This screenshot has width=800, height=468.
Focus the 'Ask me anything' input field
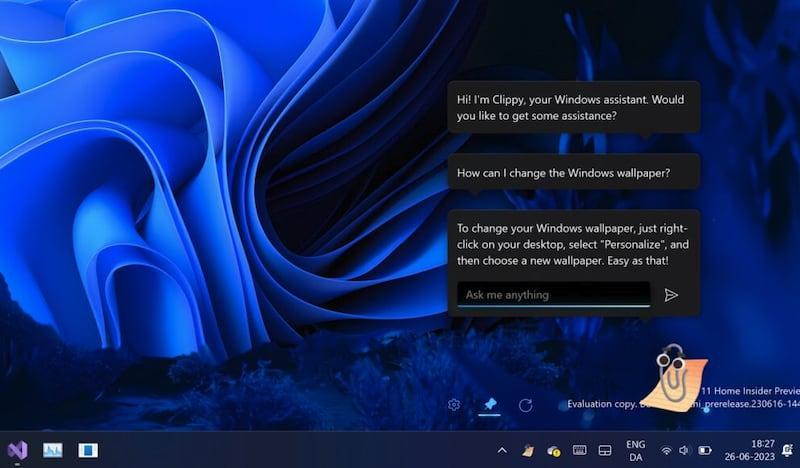(x=554, y=294)
